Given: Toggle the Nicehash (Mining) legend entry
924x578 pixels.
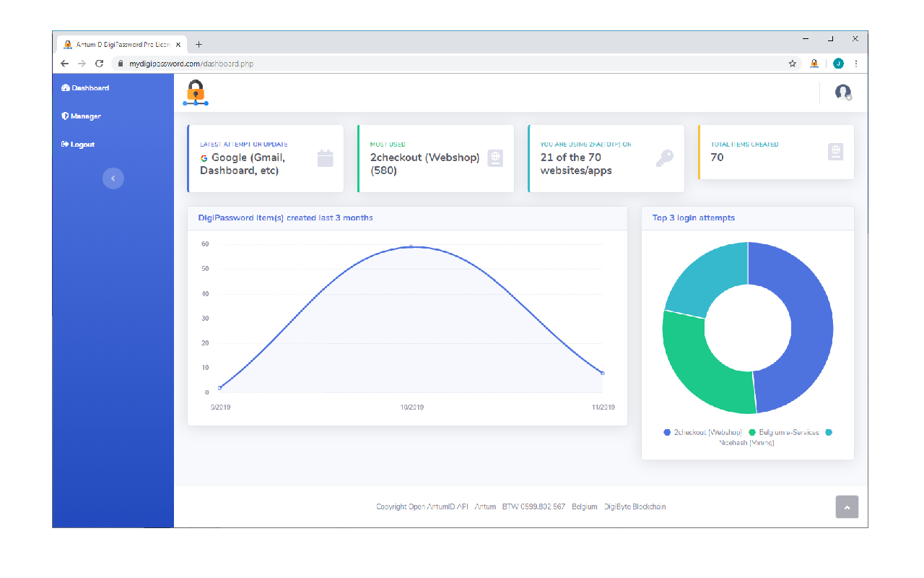Looking at the screenshot, I should pos(746,442).
